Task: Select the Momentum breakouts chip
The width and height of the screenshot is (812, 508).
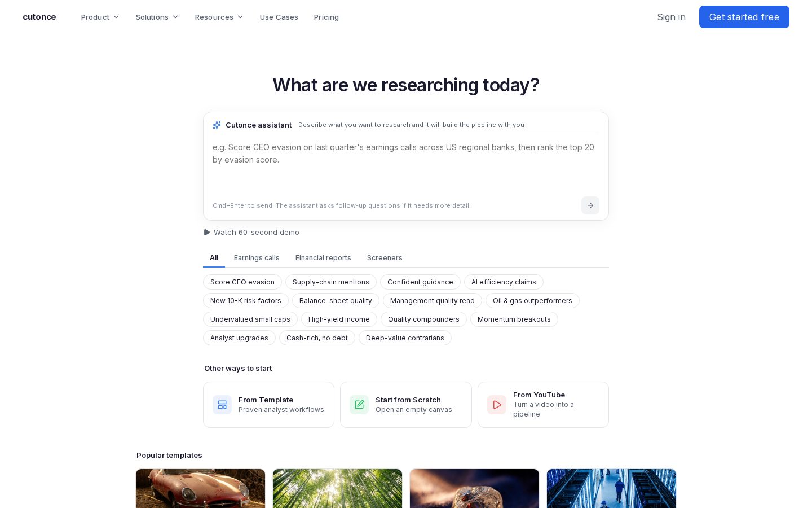Action: (514, 319)
